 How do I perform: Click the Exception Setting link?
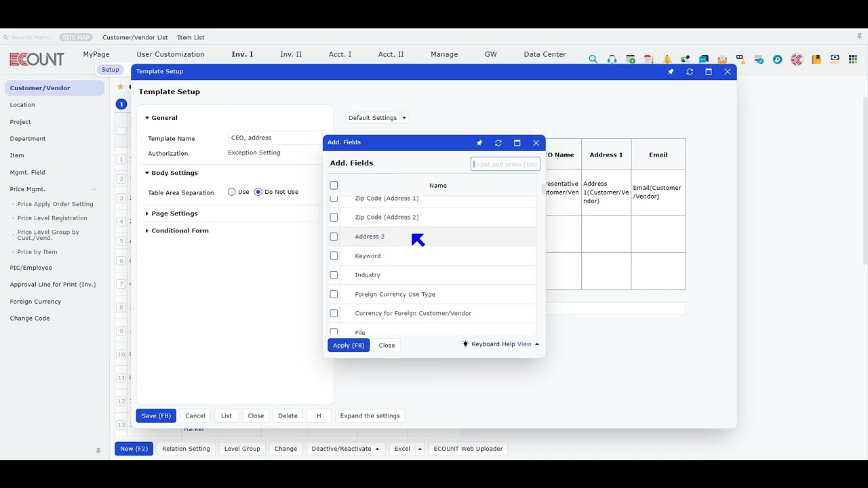pos(254,152)
